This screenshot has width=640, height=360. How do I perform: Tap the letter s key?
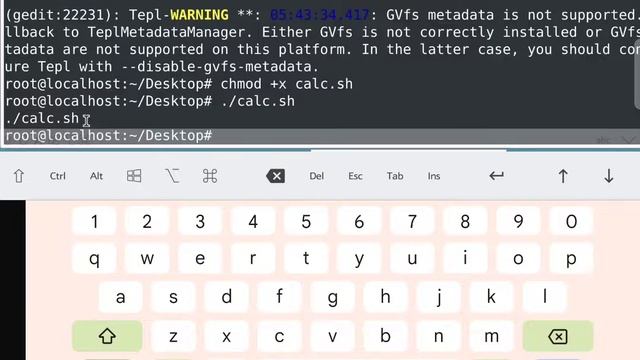(x=173, y=297)
